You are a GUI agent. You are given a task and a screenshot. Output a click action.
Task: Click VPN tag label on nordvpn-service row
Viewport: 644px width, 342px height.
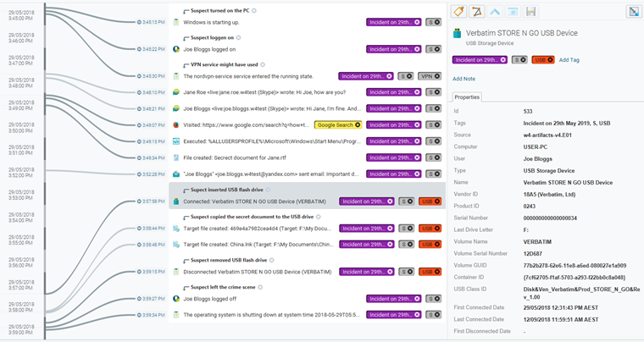[427, 76]
